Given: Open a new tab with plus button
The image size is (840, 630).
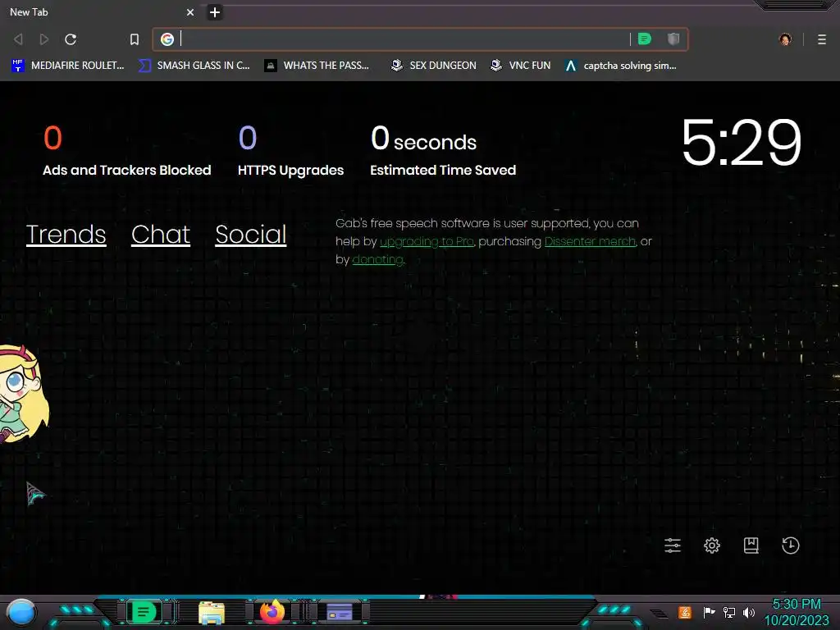Looking at the screenshot, I should 214,11.
